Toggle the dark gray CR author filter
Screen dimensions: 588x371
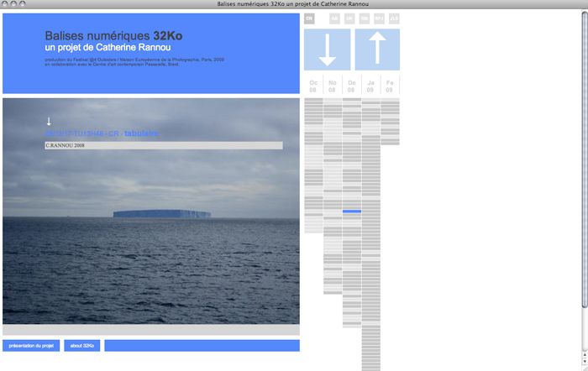tap(309, 18)
